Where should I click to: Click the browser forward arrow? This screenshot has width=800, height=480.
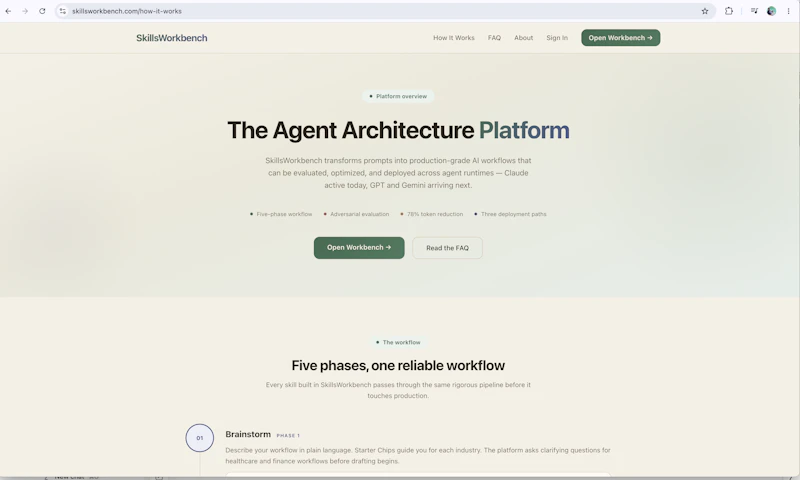25,11
